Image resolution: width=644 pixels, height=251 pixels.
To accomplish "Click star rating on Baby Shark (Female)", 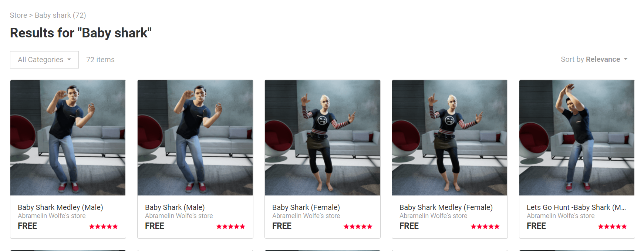I will click(x=358, y=227).
